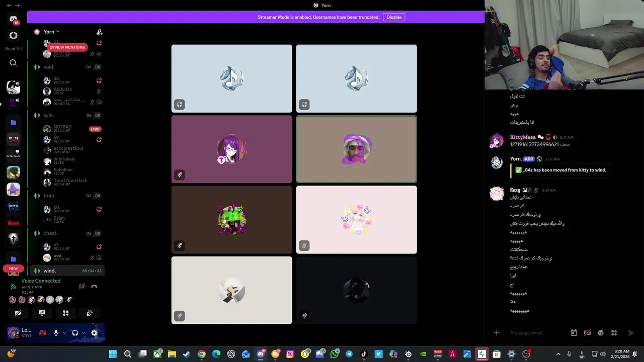Click the first grey music-note avatar tile
The height and width of the screenshot is (362, 644).
coord(231,78)
